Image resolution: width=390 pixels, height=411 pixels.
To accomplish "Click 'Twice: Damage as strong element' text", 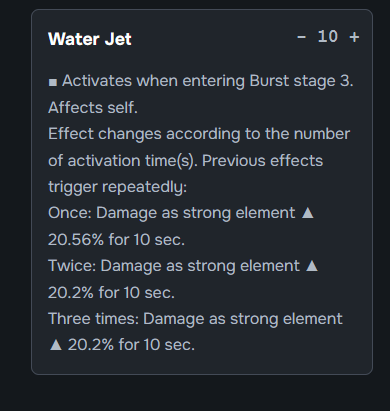I will pyautogui.click(x=174, y=266).
